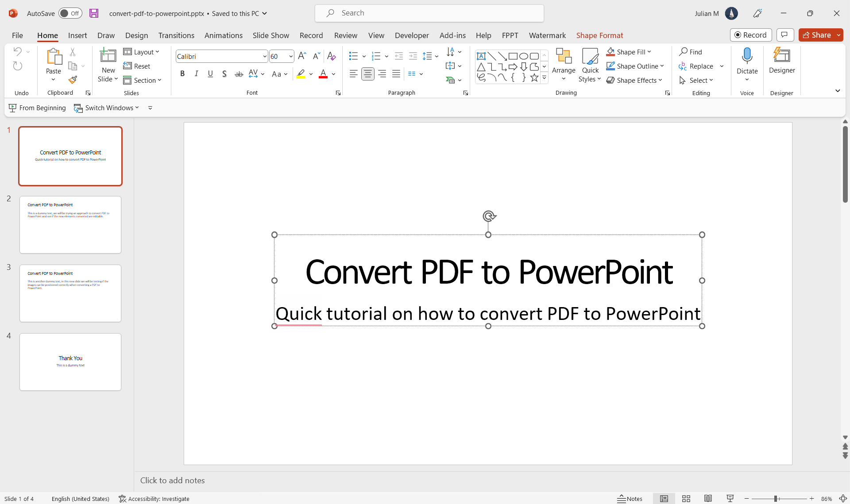Click the Record button
This screenshot has height=504, width=850.
751,35
